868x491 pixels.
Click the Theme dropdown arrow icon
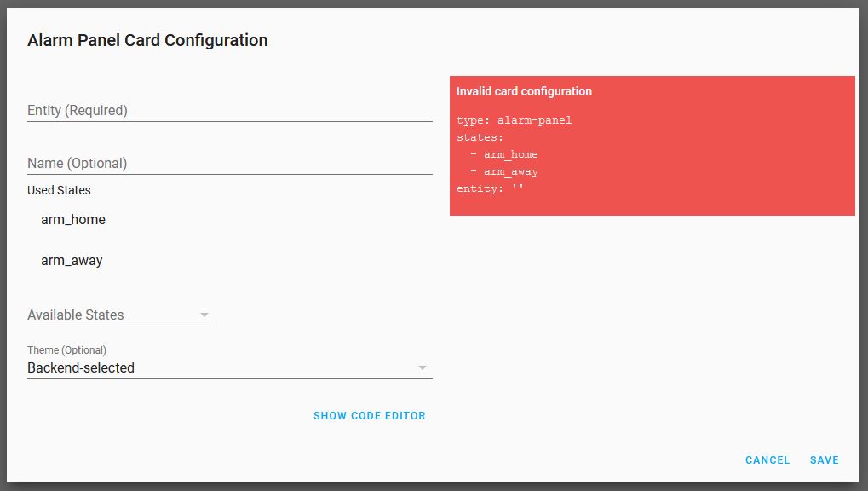click(x=423, y=368)
